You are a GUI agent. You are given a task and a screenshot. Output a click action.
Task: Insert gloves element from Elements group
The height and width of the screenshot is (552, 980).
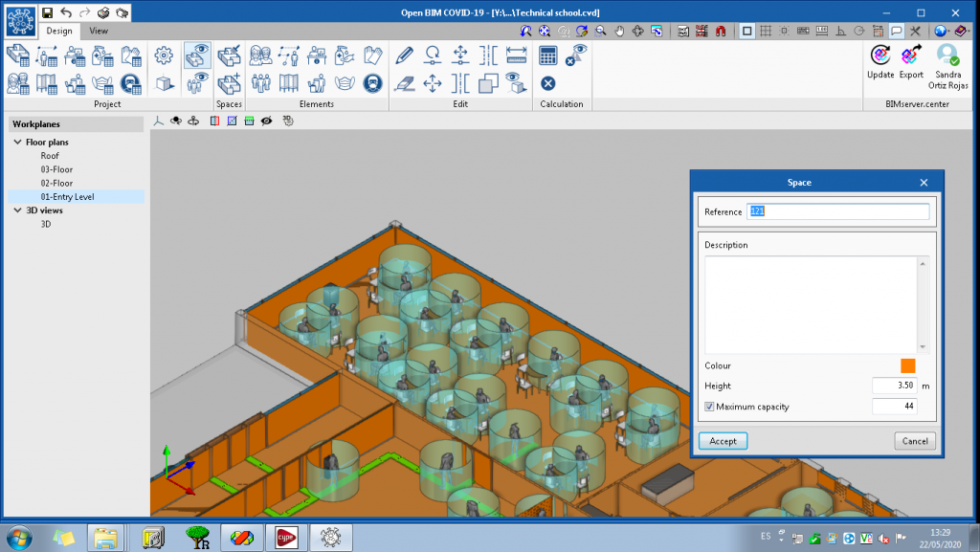click(372, 55)
